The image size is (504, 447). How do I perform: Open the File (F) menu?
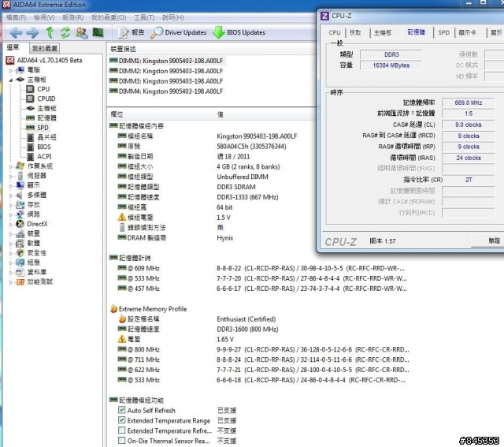click(x=16, y=17)
